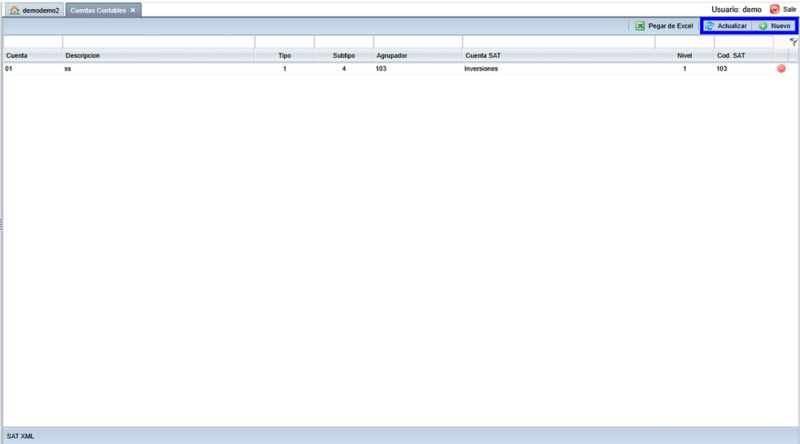Select the 'ss' description cell
Screen dimensions: 800x444
[x=159, y=68]
